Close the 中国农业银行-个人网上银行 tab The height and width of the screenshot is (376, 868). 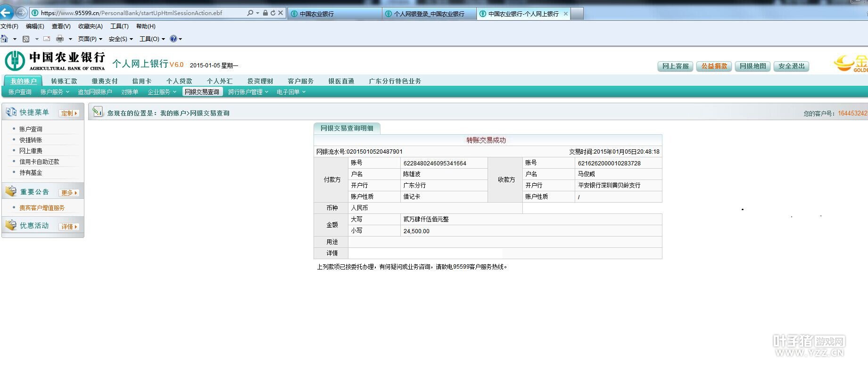tap(566, 14)
